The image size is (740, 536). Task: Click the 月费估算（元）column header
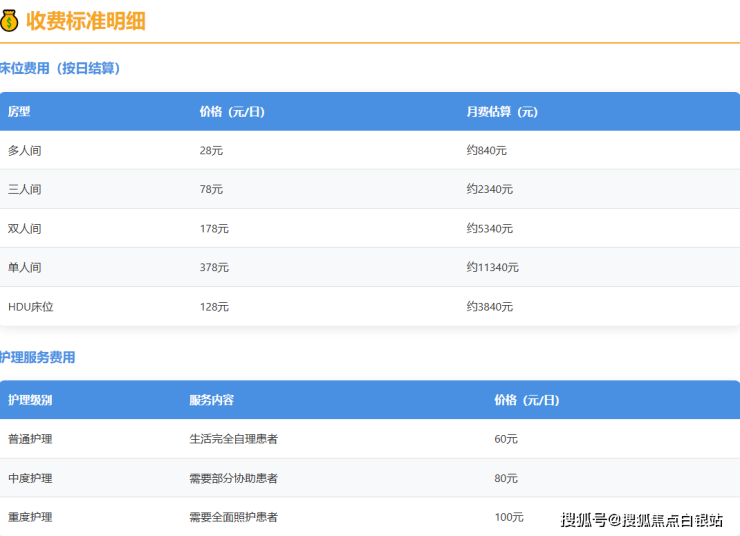click(501, 112)
